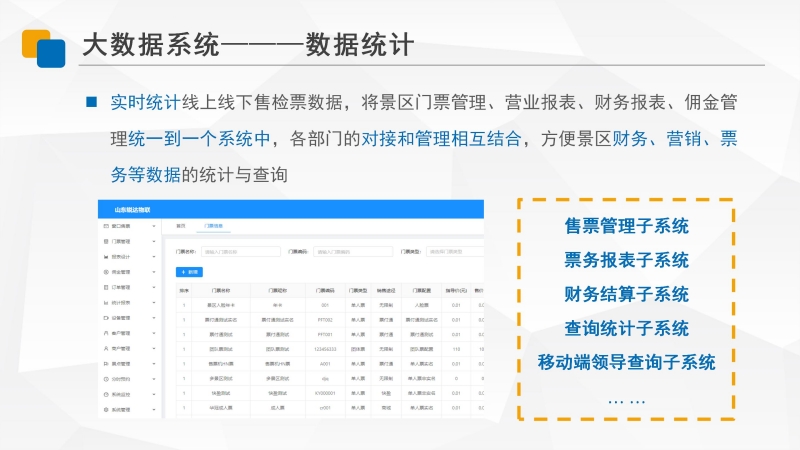The width and height of the screenshot is (800, 450).
Task: Select the 景区入园年卡 ticket name cell
Action: coord(221,305)
